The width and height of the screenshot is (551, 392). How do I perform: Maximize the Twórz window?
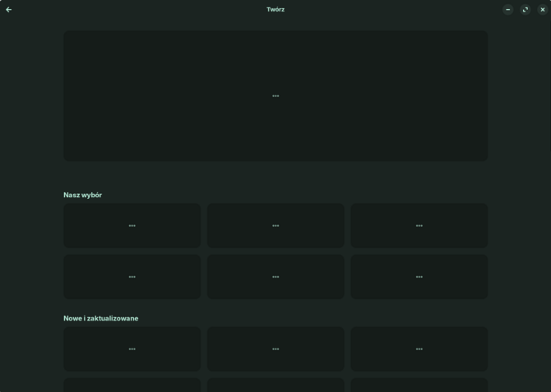tap(525, 10)
